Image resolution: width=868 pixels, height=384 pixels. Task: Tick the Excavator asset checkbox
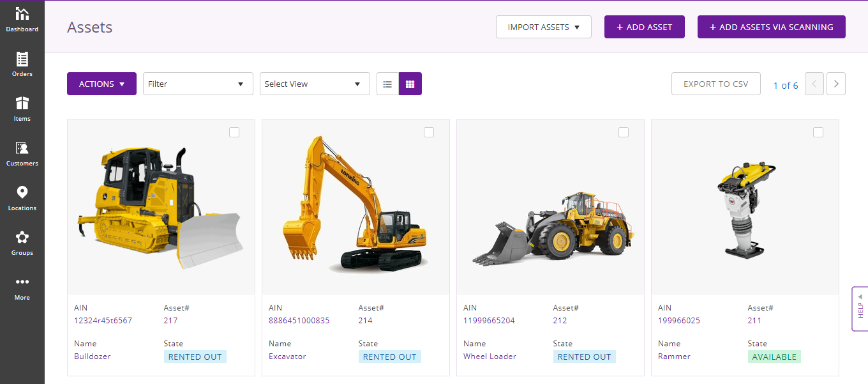[x=429, y=132]
